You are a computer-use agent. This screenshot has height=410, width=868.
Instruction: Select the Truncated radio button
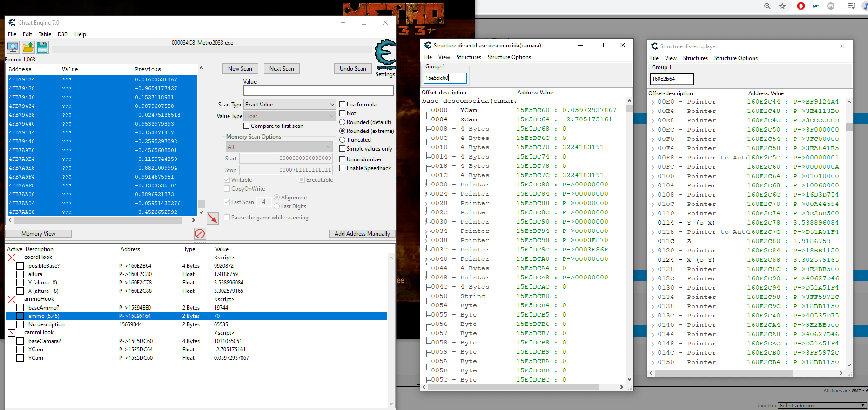(x=343, y=140)
